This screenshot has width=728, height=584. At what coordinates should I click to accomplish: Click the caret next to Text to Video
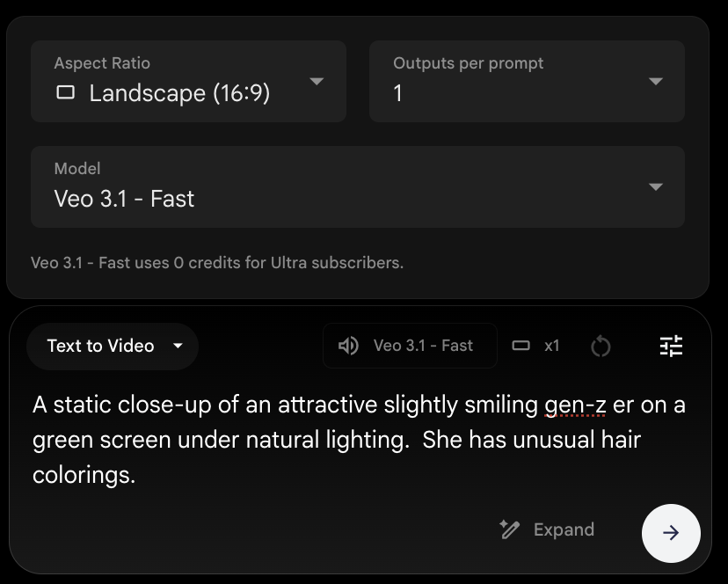[178, 346]
